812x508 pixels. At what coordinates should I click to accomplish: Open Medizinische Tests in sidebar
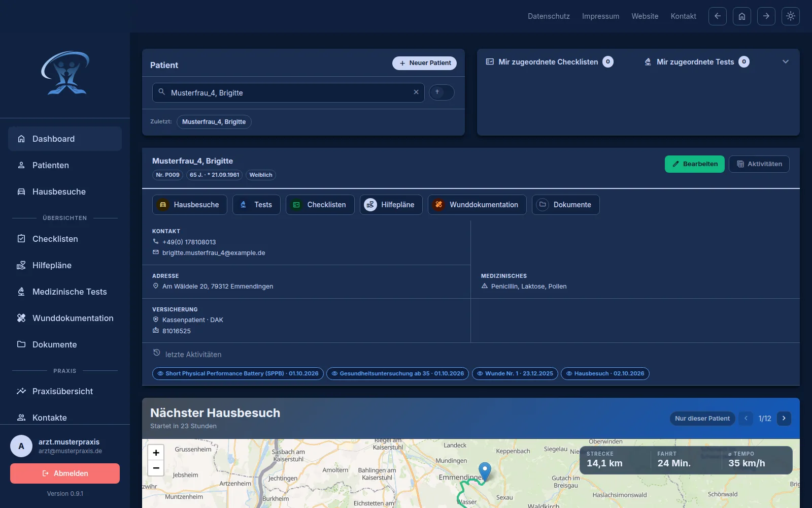[65, 292]
